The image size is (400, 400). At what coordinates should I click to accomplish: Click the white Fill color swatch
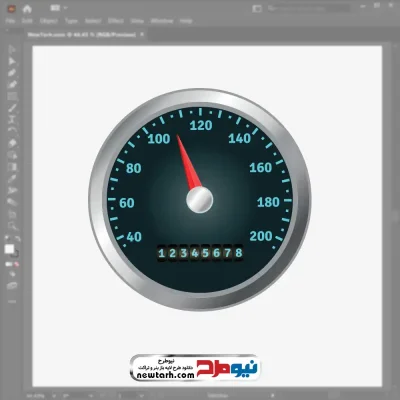(9, 249)
